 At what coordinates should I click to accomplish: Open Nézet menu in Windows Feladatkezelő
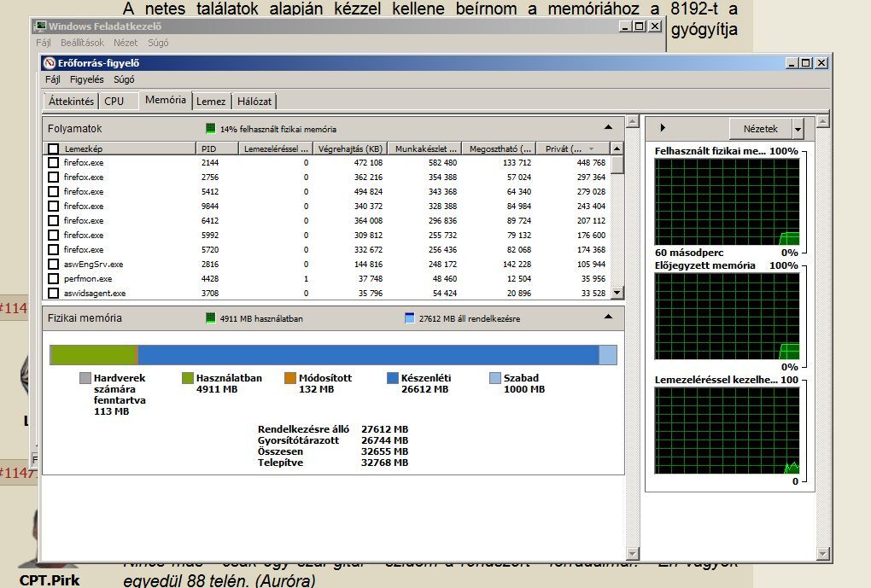click(126, 43)
